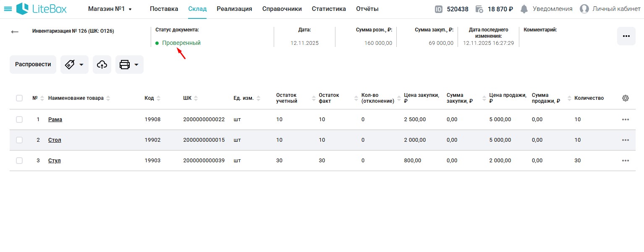Expand the dropdown arrow beside printer icon
This screenshot has width=644, height=252.
136,65
